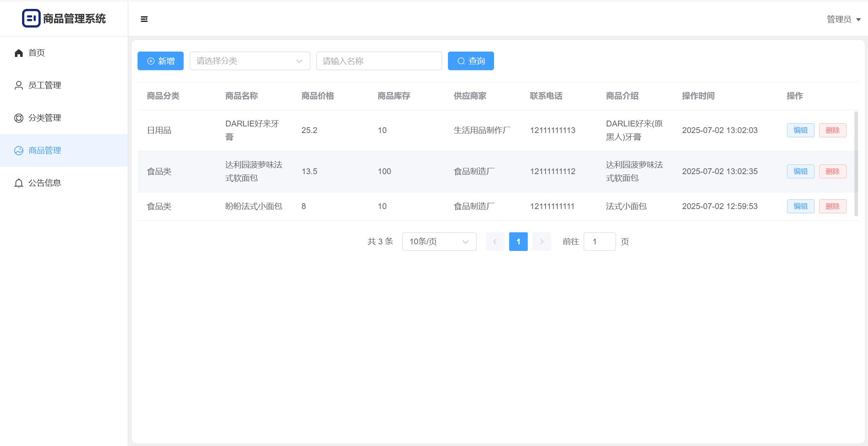Click the person icon for 员工管理
Viewport: 868px width, 446px height.
pos(19,85)
